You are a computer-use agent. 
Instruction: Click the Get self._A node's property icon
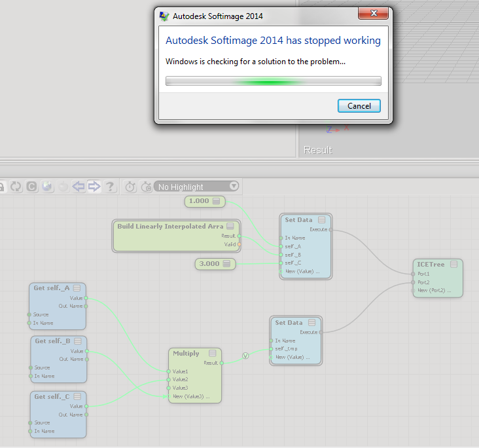[77, 288]
